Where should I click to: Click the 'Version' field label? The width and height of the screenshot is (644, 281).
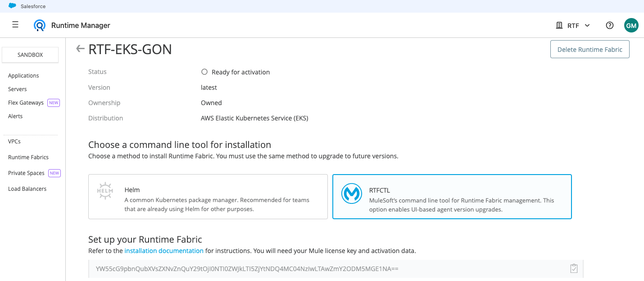point(99,88)
